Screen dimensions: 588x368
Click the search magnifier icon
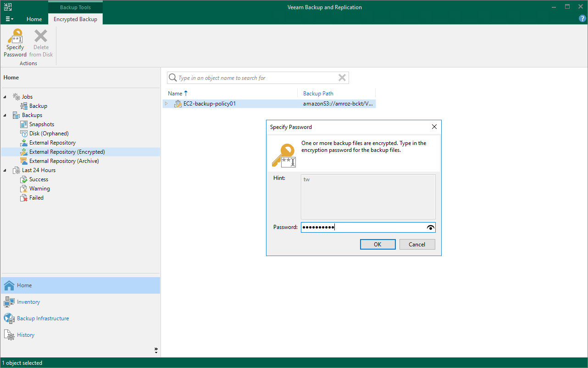tap(172, 78)
